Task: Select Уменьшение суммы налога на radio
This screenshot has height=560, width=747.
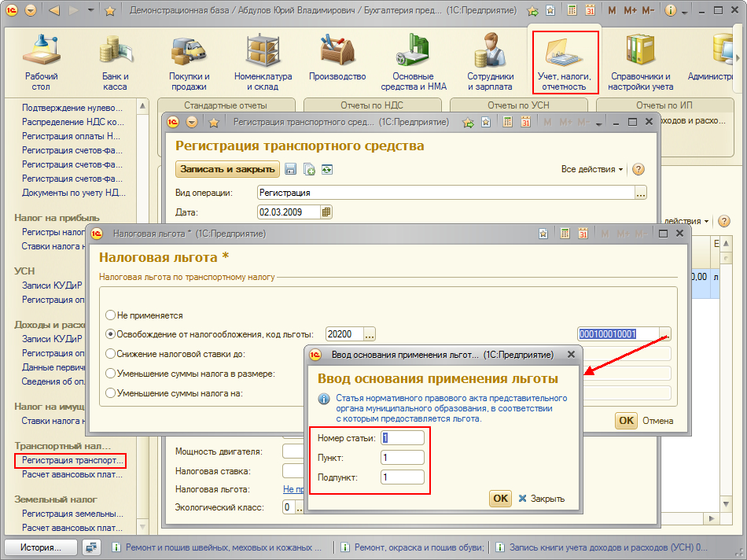Action: [x=110, y=393]
